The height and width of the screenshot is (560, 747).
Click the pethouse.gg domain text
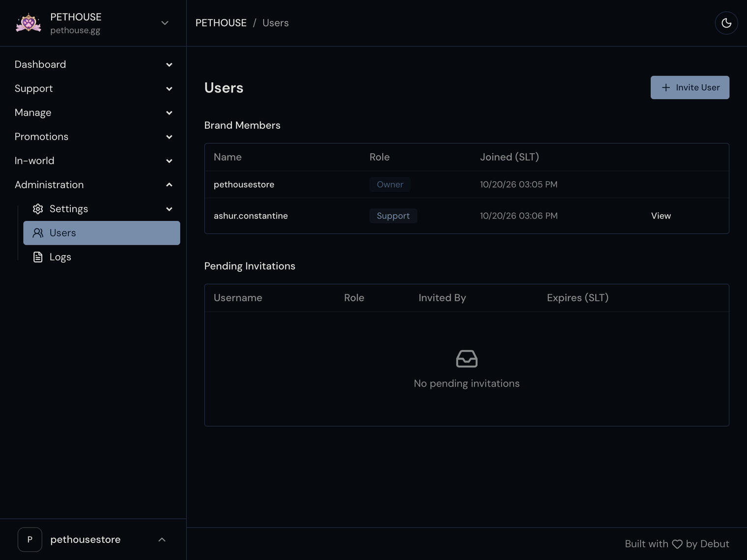[75, 30]
